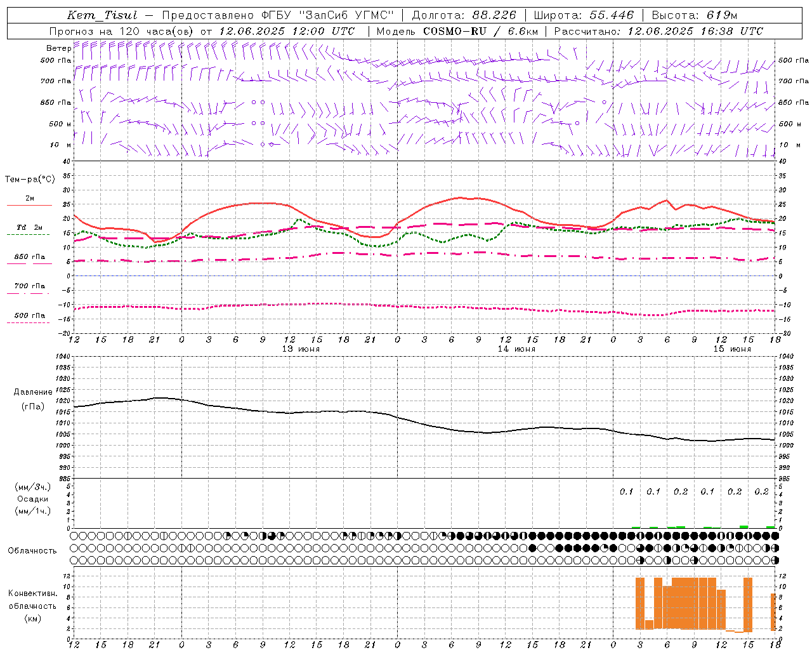Image resolution: width=812 pixels, height=650 pixels.
Task: Click the (км) unit under convective cloudiness
Action: (32, 618)
